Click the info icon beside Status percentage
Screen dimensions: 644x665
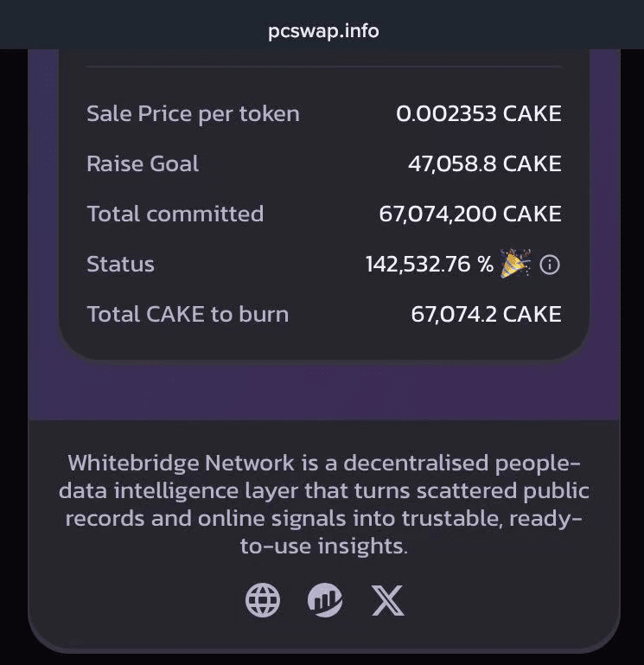point(549,265)
